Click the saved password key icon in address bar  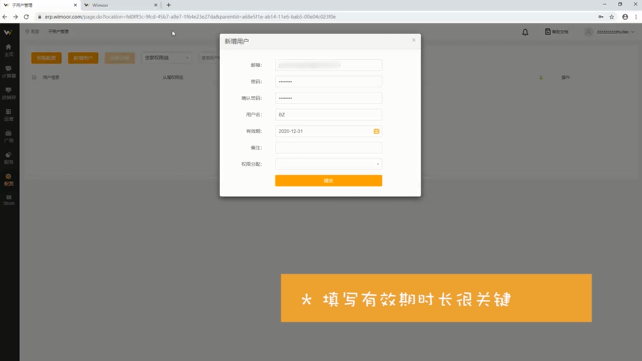[601, 17]
